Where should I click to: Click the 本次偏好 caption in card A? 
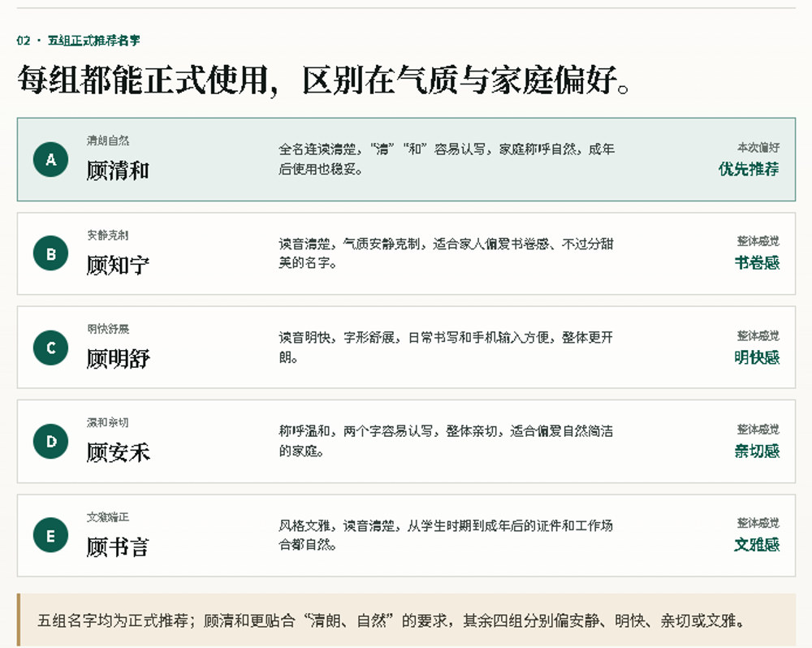[758, 148]
